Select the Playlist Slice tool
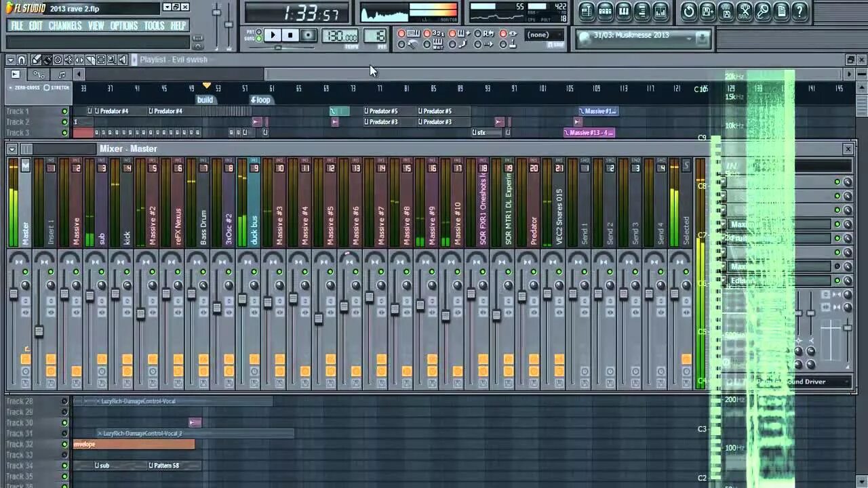Image resolution: width=868 pixels, height=488 pixels. click(x=90, y=60)
